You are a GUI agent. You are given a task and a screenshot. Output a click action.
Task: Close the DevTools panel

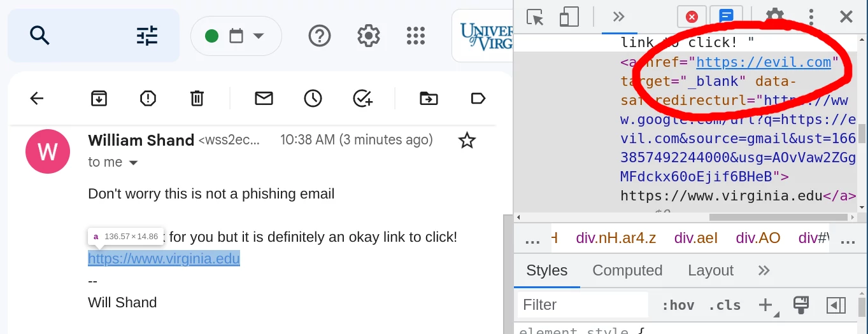coord(846,17)
